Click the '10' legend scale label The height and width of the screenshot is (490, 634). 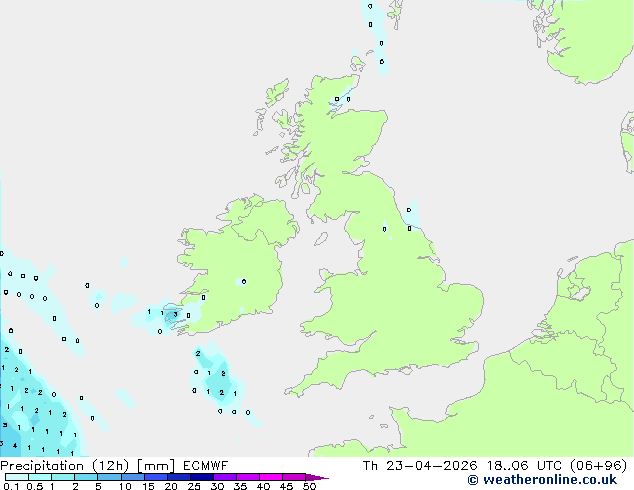tap(125, 486)
